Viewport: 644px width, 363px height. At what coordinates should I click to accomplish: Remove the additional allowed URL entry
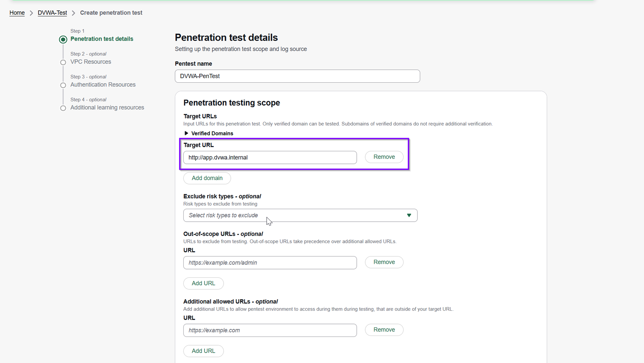[384, 330]
